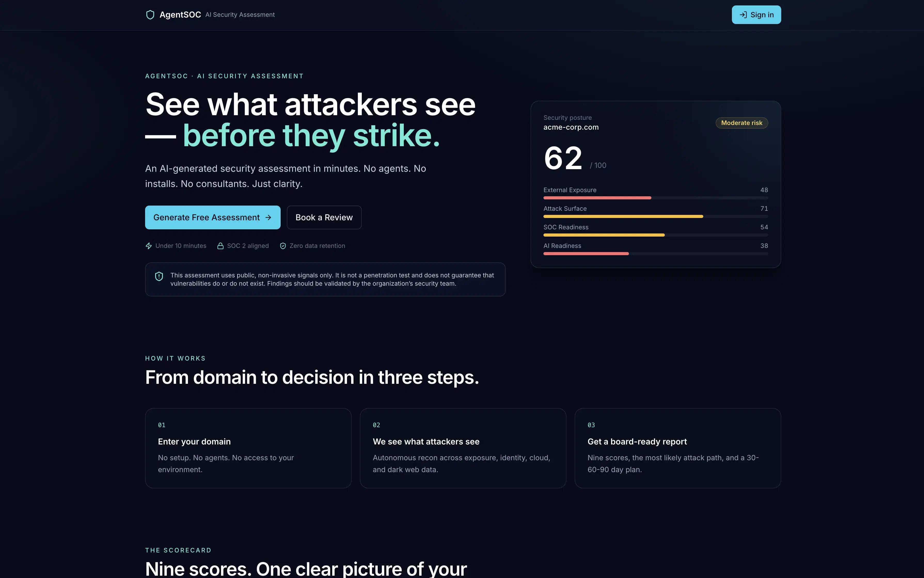Click the step number 01

tap(162, 425)
